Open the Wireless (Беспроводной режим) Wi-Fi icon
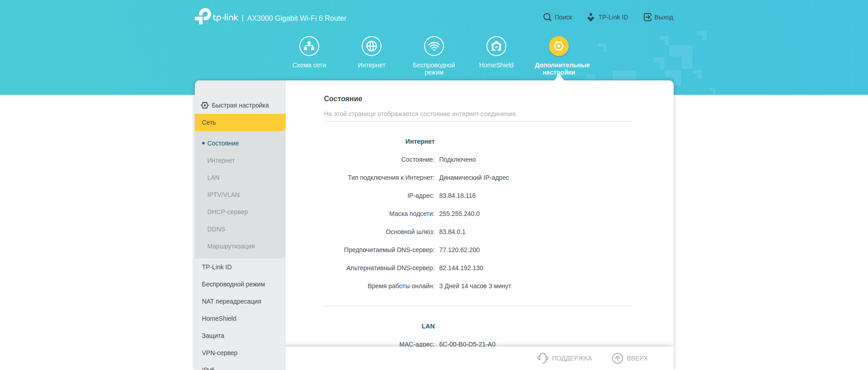The image size is (868, 370). pos(434,46)
